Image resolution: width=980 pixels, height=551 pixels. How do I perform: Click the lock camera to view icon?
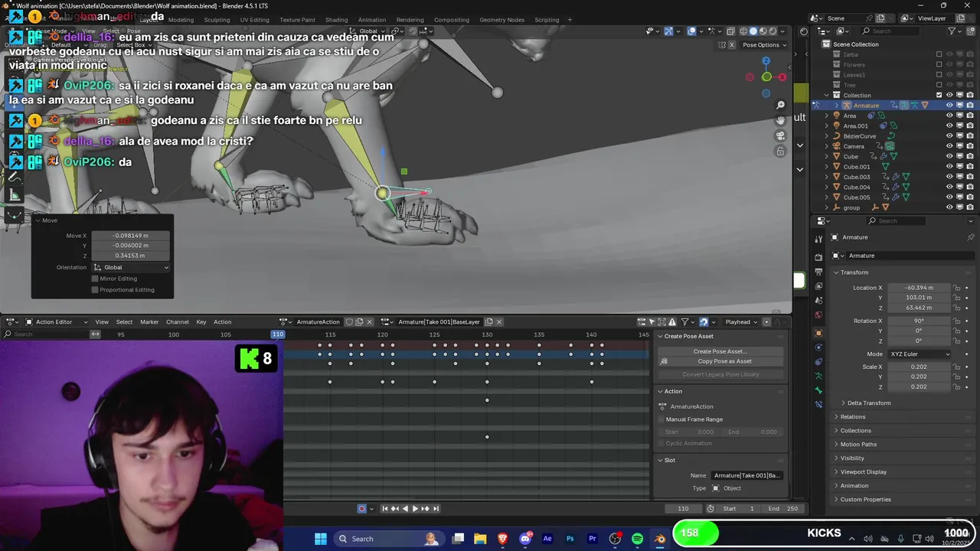780,151
